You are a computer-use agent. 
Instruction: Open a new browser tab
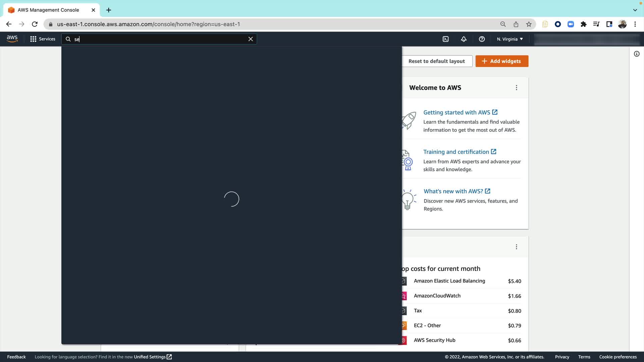point(109,10)
